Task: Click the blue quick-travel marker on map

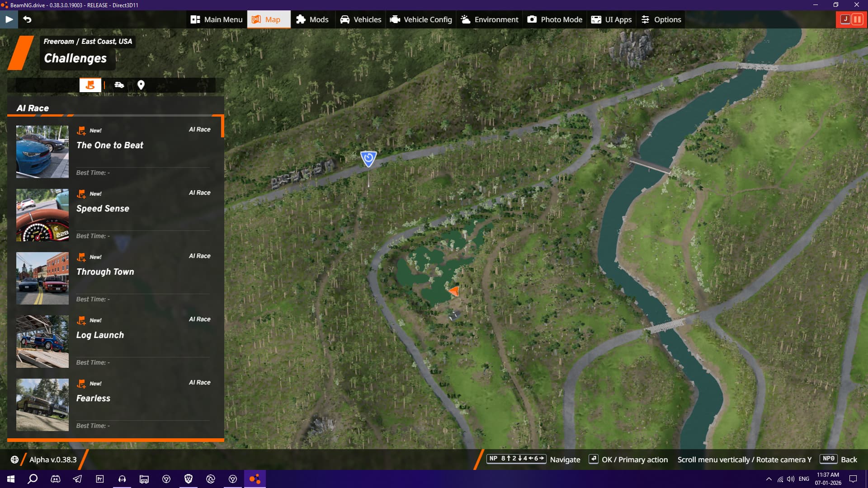Action: (x=368, y=159)
